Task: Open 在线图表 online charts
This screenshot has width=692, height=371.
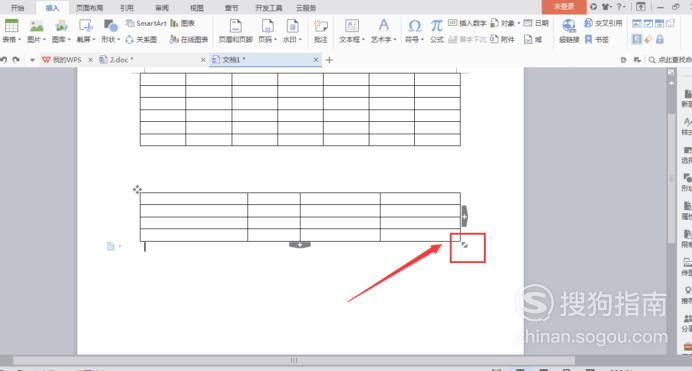Action: 189,40
